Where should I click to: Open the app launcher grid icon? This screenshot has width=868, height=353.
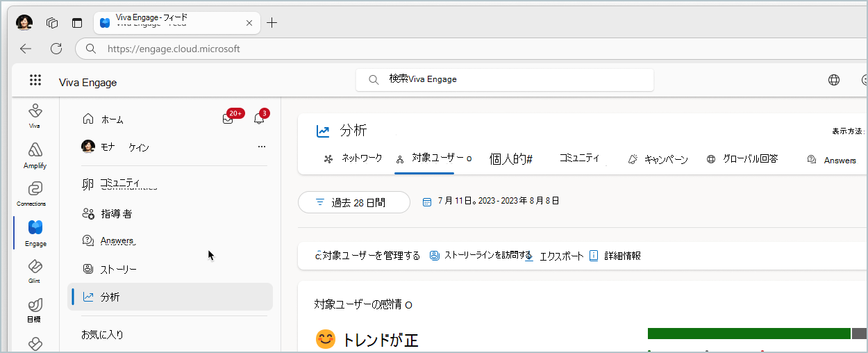(x=35, y=80)
